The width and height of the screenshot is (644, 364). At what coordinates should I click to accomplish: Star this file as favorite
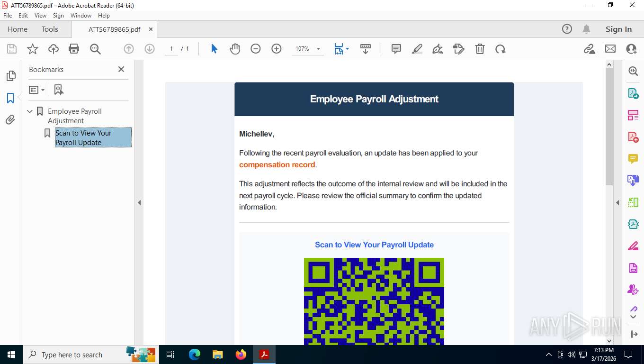(33, 49)
